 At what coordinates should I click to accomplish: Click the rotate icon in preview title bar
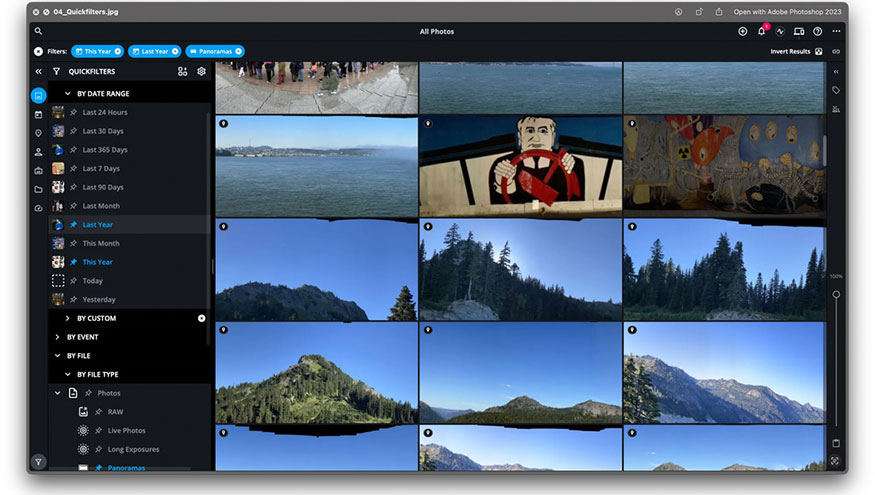[699, 12]
